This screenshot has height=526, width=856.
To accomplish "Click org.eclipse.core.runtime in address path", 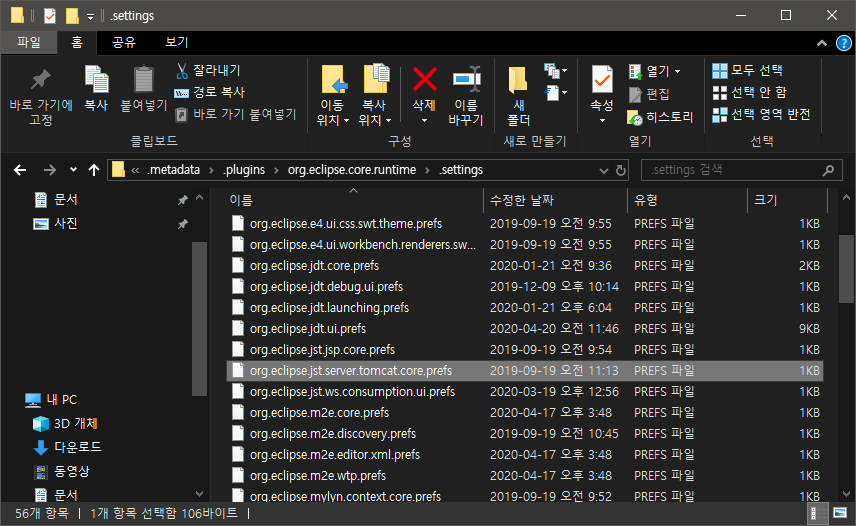I will (352, 170).
